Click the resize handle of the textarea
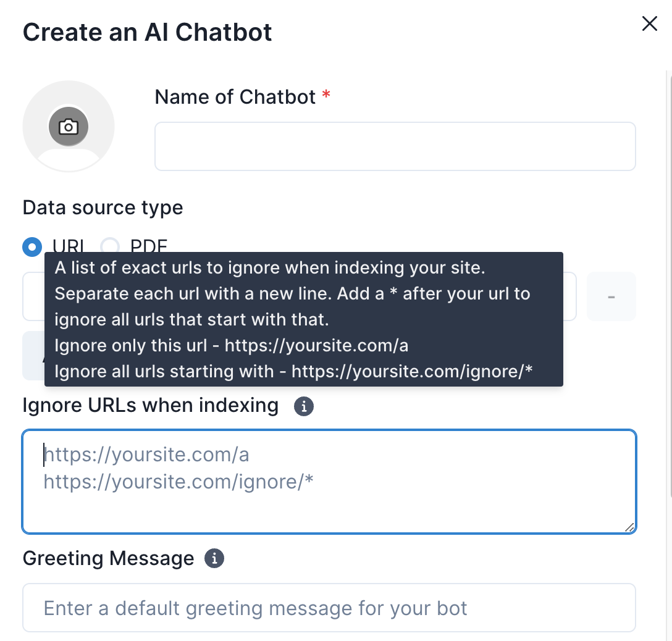 [x=629, y=527]
